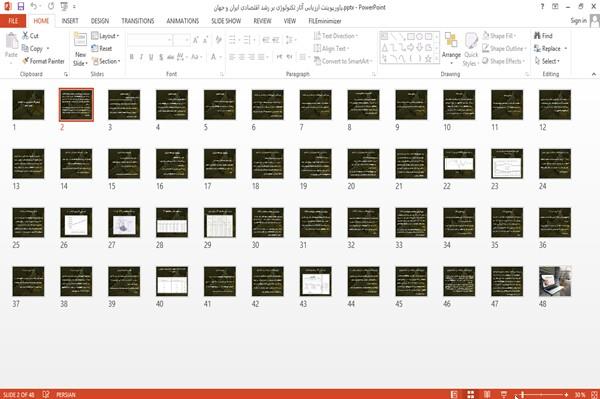Open Shape Fill dropdown

pyautogui.click(x=499, y=36)
